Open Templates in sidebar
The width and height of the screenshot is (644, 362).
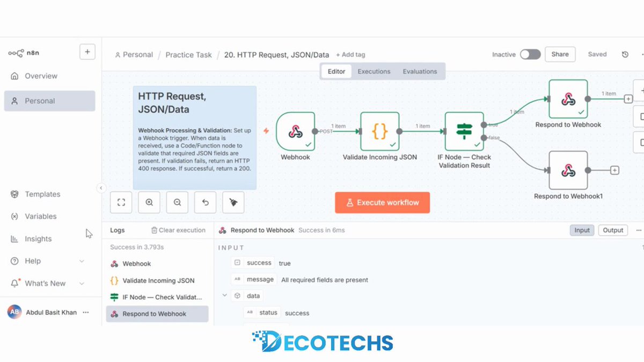(x=42, y=194)
